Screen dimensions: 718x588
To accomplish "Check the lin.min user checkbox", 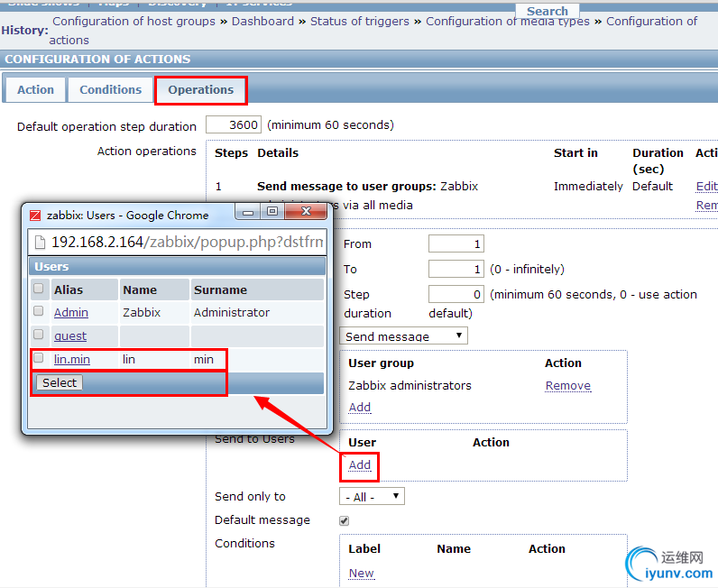I will (39, 358).
